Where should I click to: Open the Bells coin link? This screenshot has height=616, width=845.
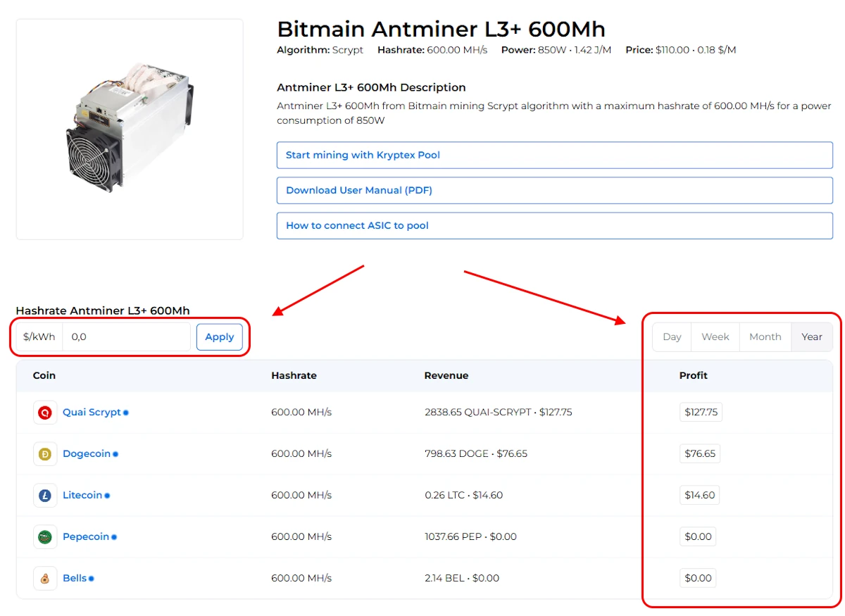75,578
